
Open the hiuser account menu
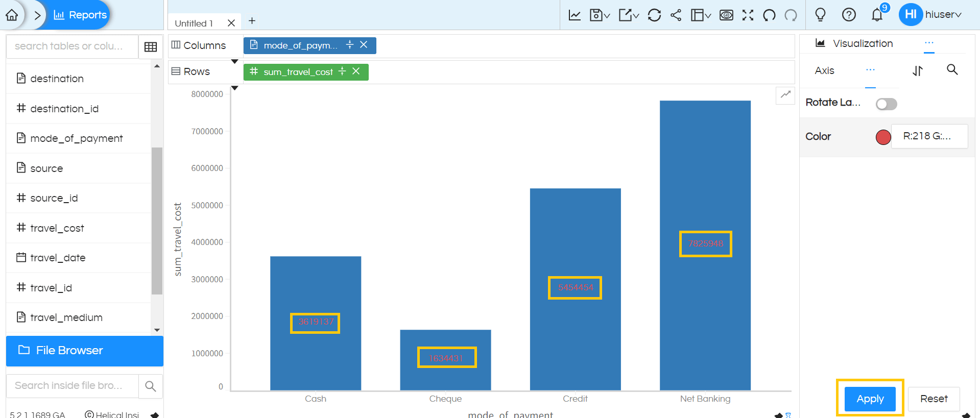(931, 14)
